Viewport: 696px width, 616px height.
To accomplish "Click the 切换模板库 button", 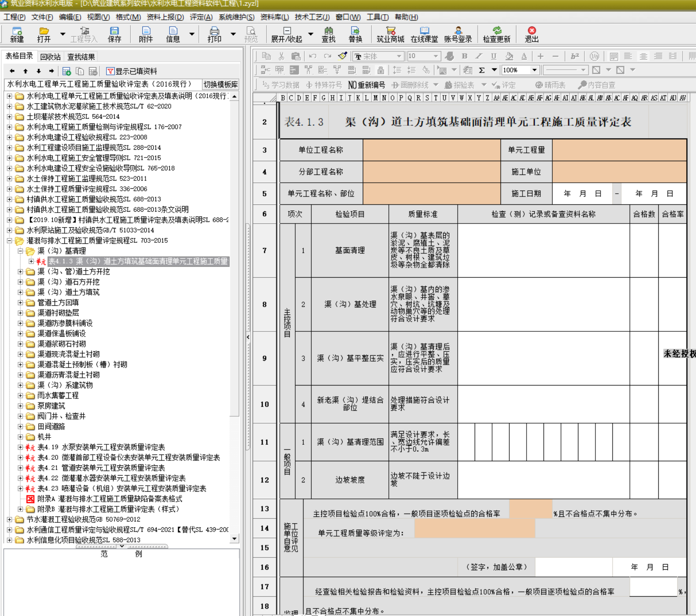I will pyautogui.click(x=221, y=84).
